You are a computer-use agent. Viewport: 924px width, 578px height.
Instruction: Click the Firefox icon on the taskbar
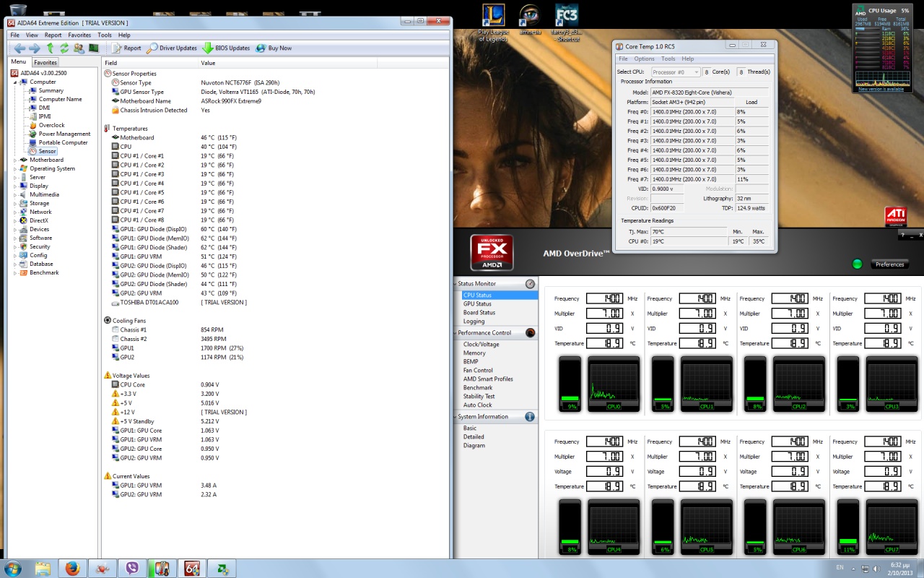(x=72, y=568)
